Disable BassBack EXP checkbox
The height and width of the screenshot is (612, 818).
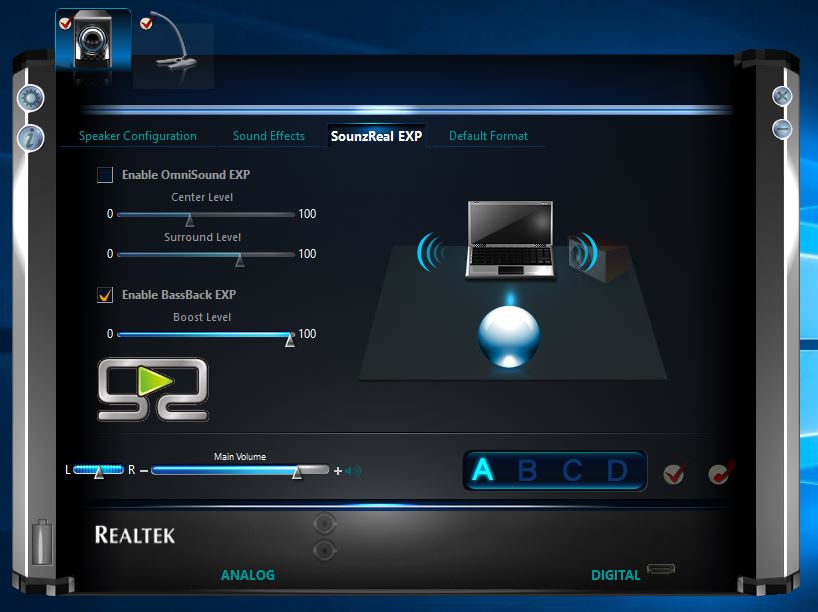tap(105, 295)
